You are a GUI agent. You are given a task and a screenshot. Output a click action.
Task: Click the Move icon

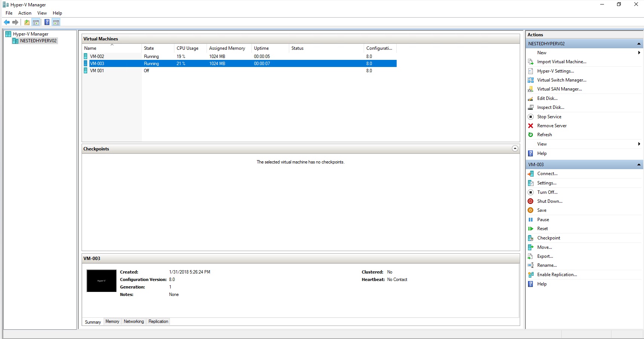click(531, 247)
